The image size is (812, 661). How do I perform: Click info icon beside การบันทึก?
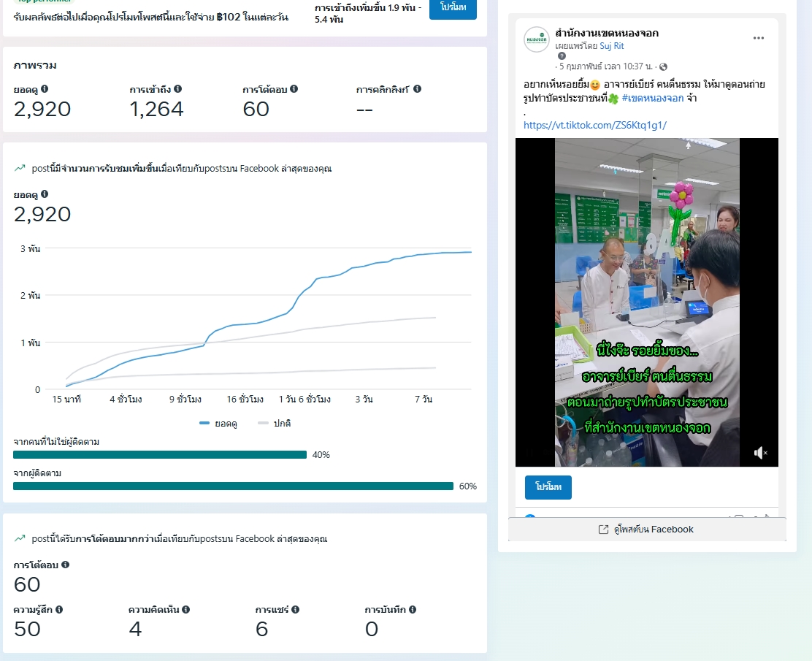[413, 610]
